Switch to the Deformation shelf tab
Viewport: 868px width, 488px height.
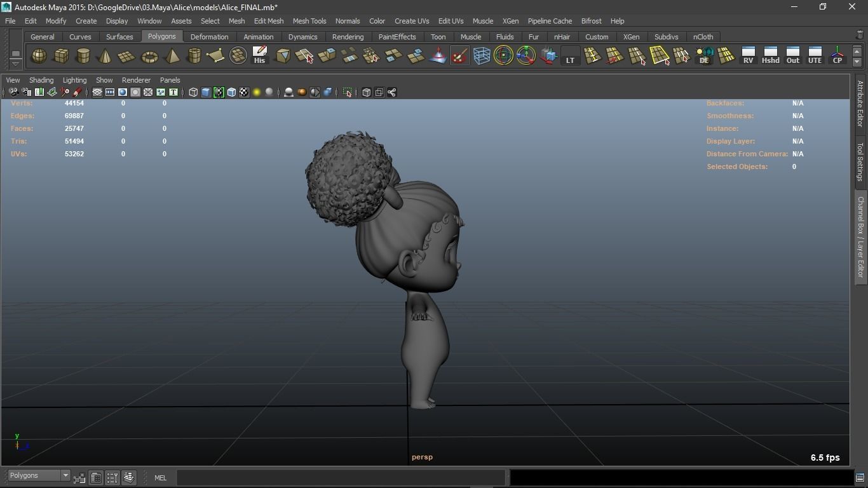pos(209,37)
